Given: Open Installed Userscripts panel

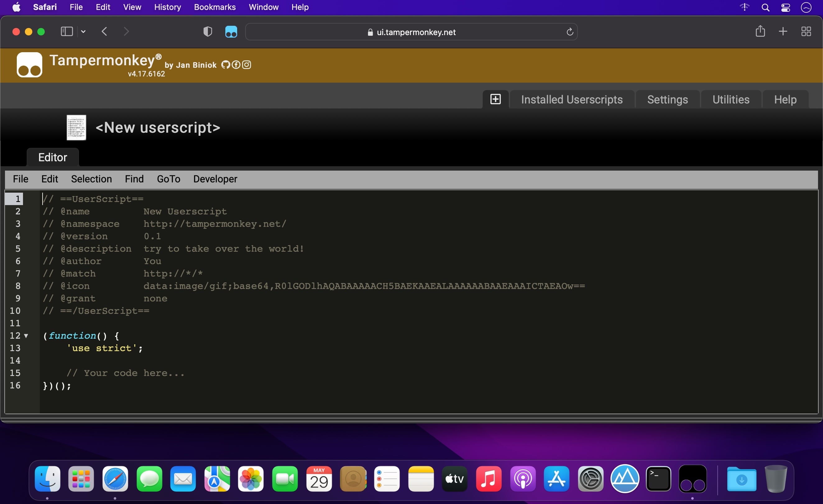Looking at the screenshot, I should (571, 99).
